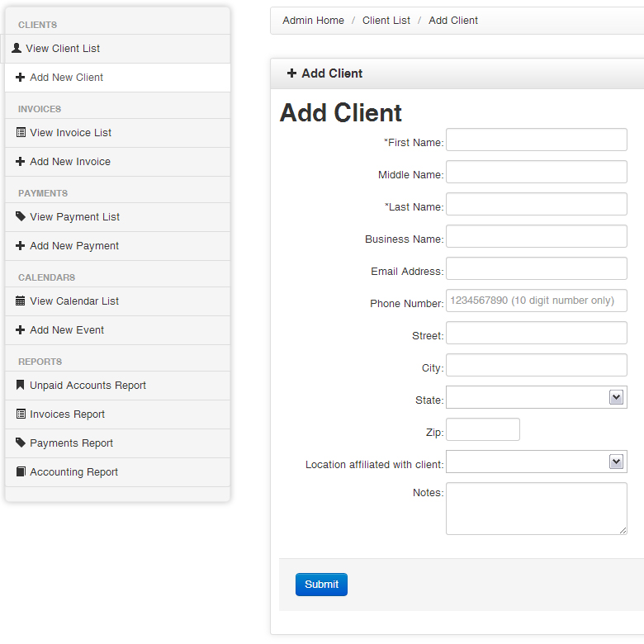Click the book icon beside Accounting Report
Image resolution: width=644 pixels, height=644 pixels.
click(21, 472)
